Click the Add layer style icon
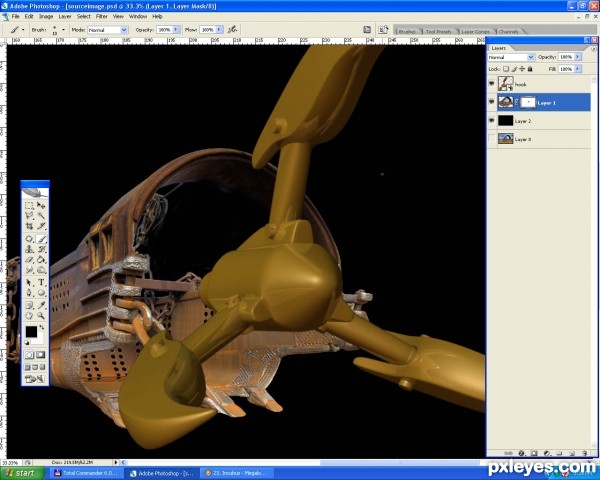 (x=521, y=453)
